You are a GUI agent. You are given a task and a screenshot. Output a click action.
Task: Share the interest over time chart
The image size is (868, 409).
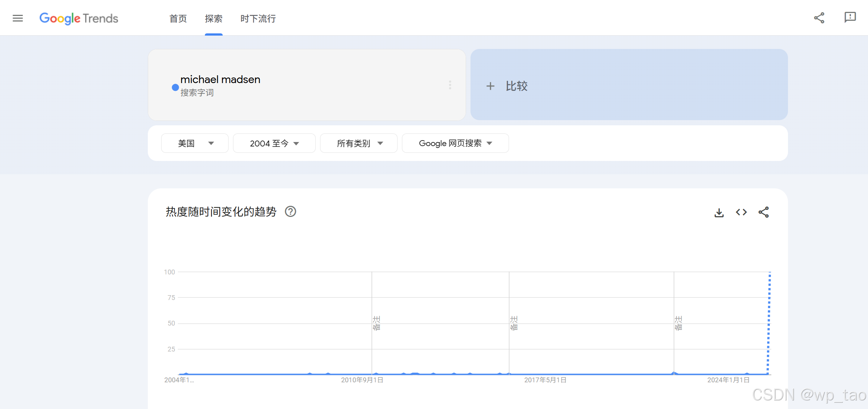[x=764, y=212]
